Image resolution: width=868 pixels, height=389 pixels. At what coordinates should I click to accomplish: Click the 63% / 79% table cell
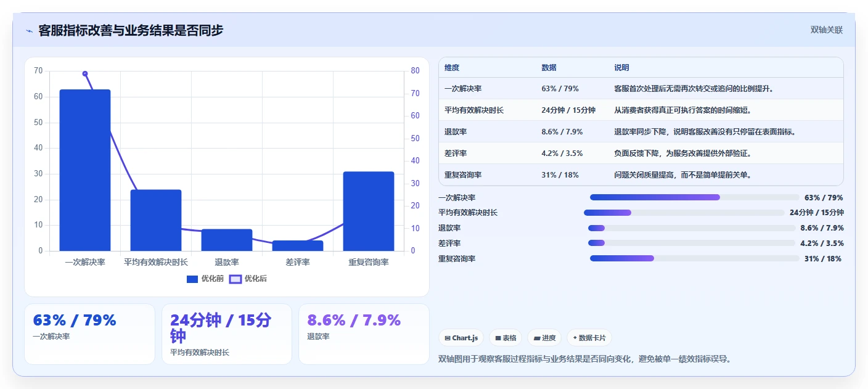(x=560, y=89)
